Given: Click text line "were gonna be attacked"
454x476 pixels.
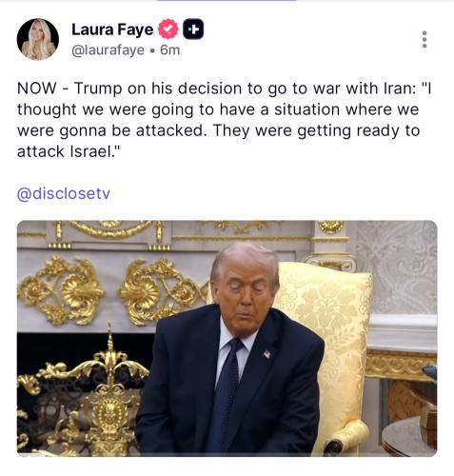Looking at the screenshot, I should pos(219,130).
